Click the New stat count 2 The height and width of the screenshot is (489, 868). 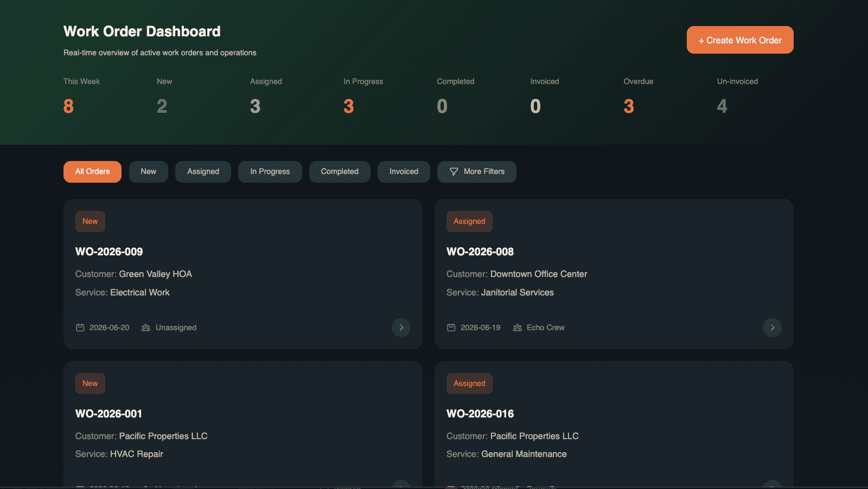pos(162,106)
